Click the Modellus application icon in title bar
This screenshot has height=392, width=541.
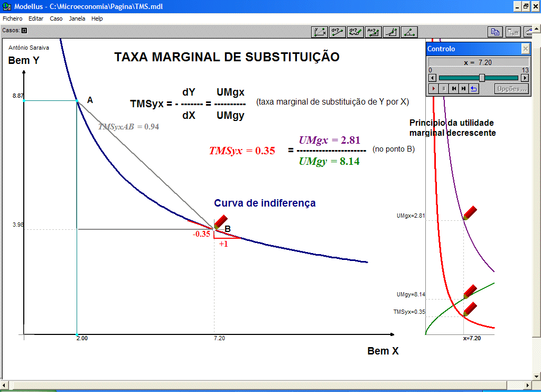click(7, 6)
